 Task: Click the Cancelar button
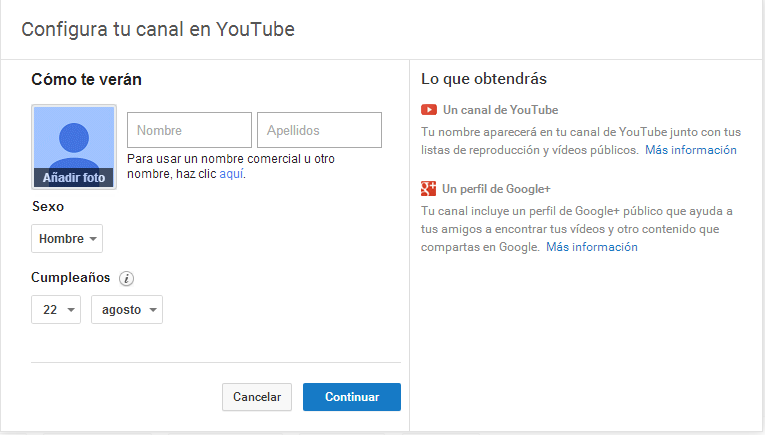tap(257, 397)
